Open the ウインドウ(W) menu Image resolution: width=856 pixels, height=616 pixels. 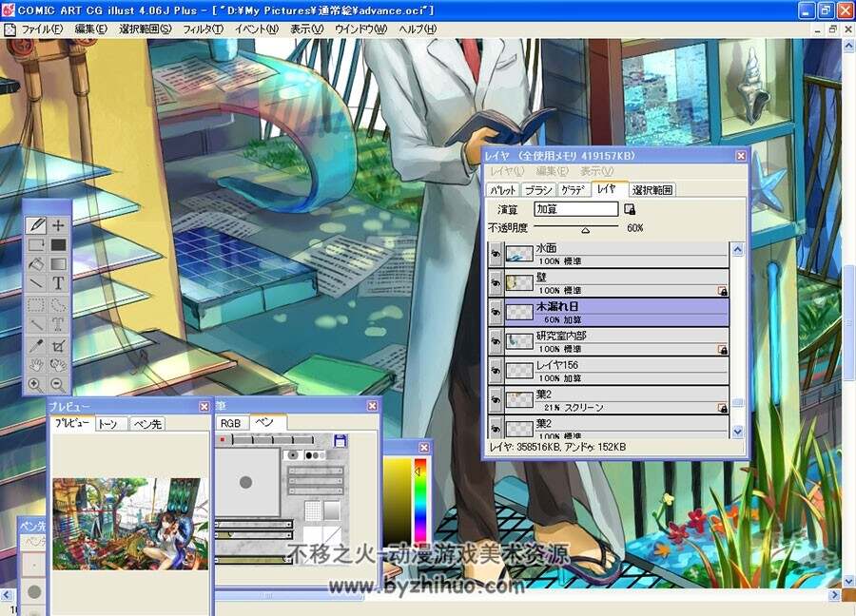360,29
